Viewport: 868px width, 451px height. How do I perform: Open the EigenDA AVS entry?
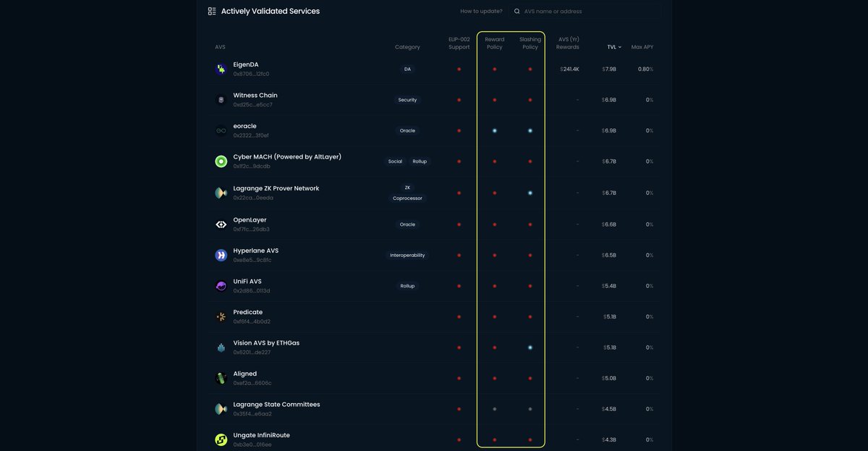(245, 64)
